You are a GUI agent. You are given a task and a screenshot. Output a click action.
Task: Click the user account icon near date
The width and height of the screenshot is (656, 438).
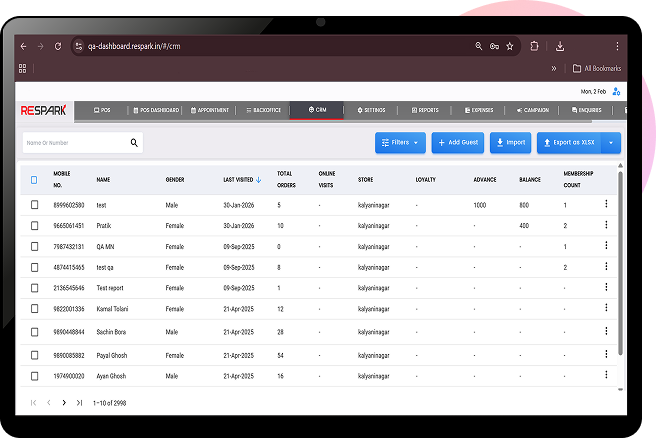tap(615, 92)
